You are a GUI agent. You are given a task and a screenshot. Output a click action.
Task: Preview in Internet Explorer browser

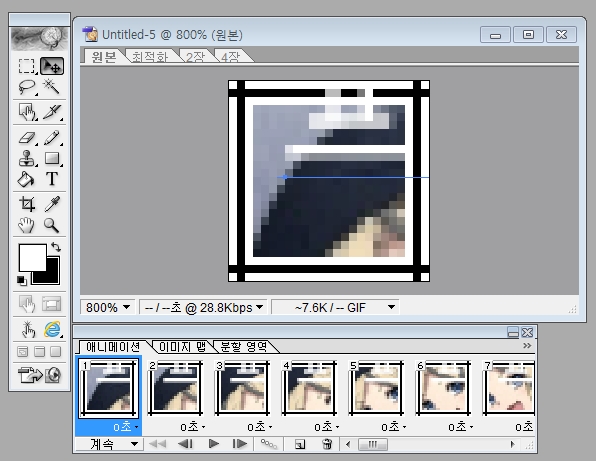52,329
